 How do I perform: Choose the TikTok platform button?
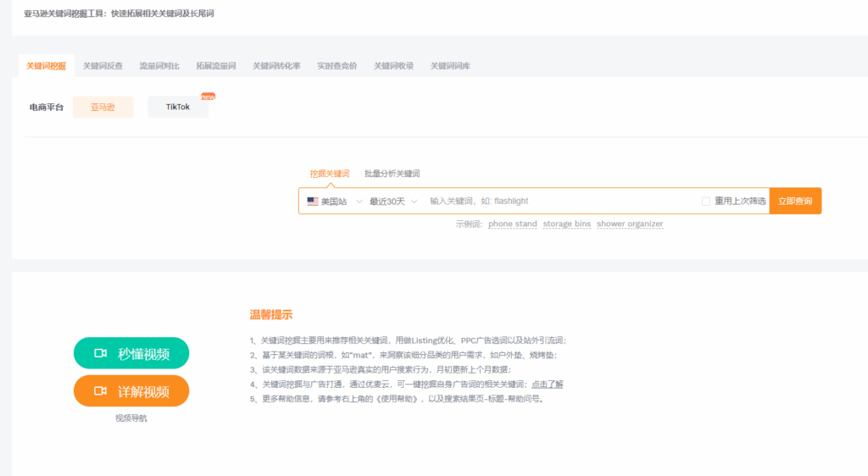pos(178,107)
